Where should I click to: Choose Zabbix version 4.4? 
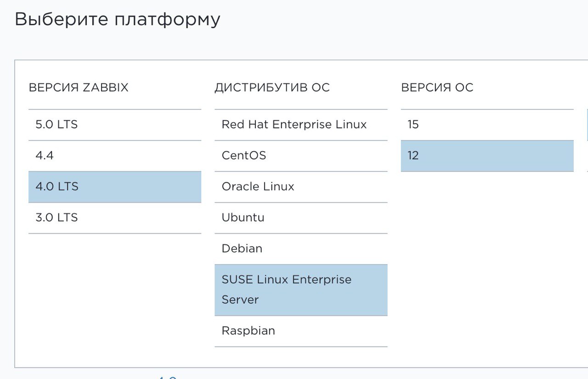tap(115, 156)
